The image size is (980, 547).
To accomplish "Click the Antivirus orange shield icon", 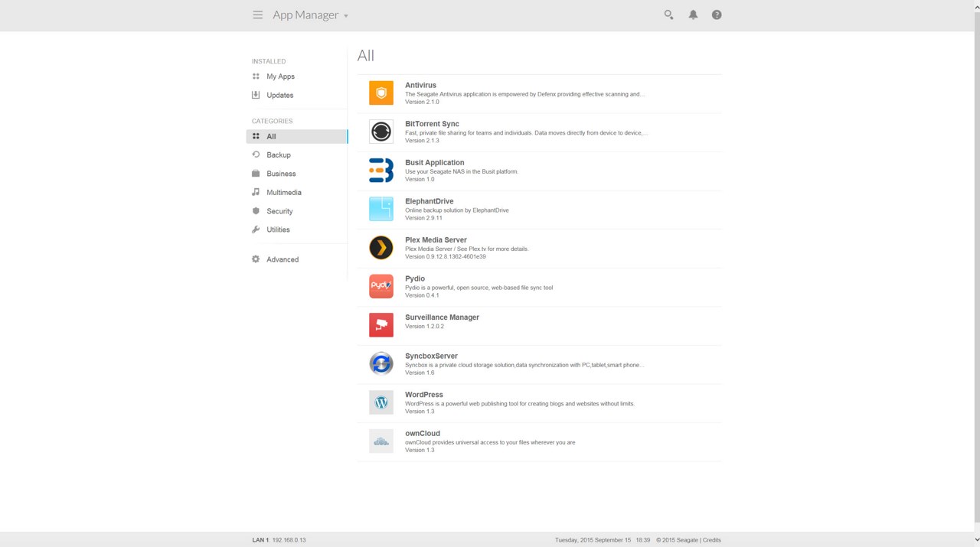I will point(381,93).
